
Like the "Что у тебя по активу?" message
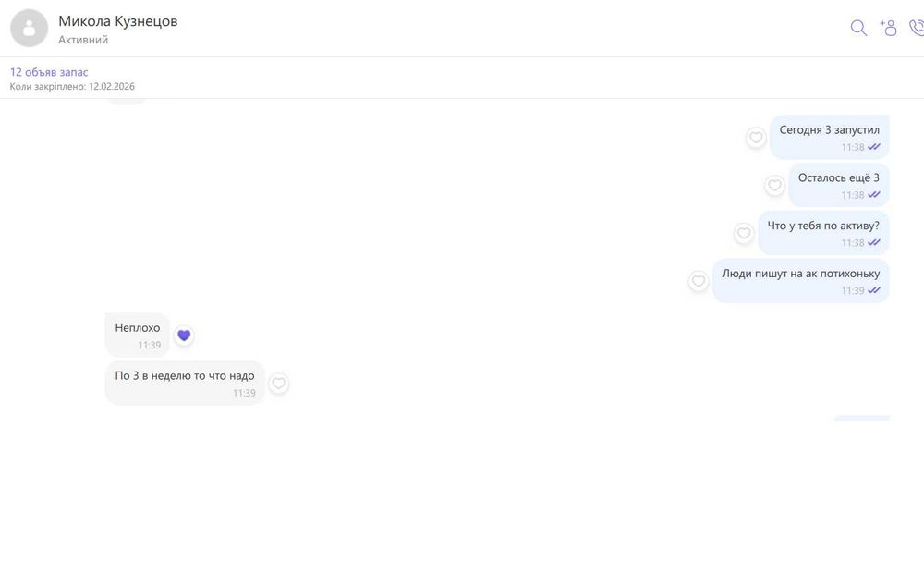pyautogui.click(x=744, y=233)
